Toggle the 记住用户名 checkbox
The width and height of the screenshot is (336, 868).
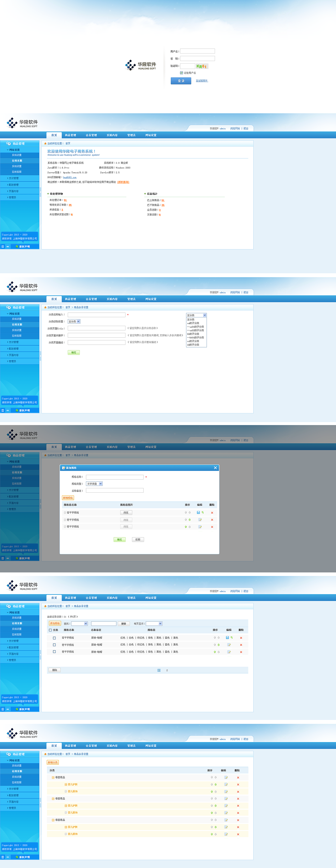coord(181,73)
